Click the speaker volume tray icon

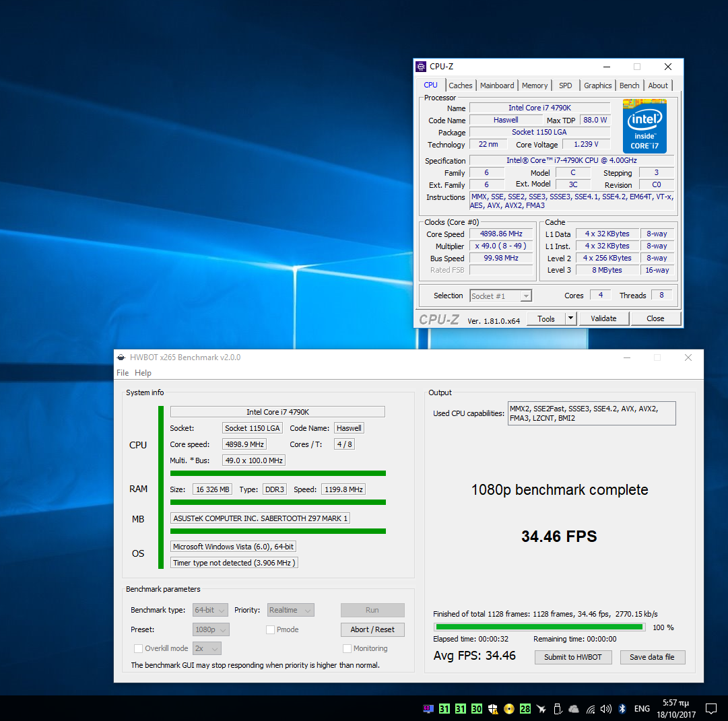[x=606, y=709]
